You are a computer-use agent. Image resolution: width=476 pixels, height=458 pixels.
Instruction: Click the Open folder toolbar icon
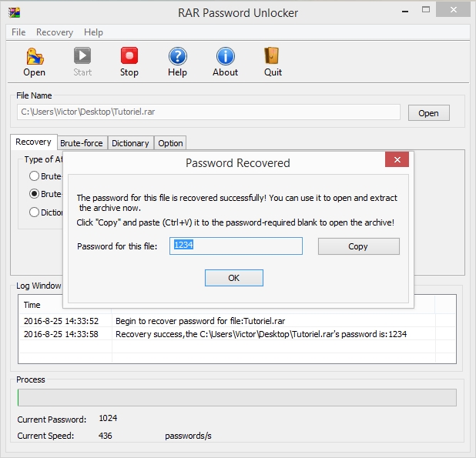point(35,56)
